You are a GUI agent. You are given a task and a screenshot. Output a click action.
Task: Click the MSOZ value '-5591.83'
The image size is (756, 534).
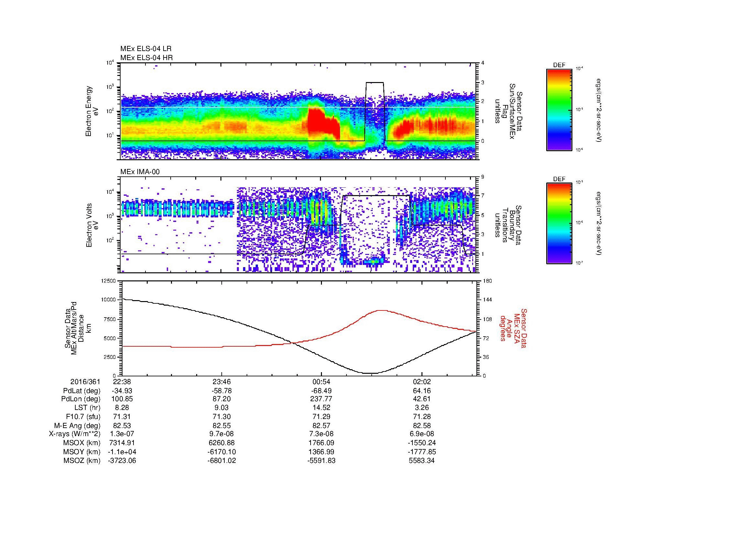321,461
